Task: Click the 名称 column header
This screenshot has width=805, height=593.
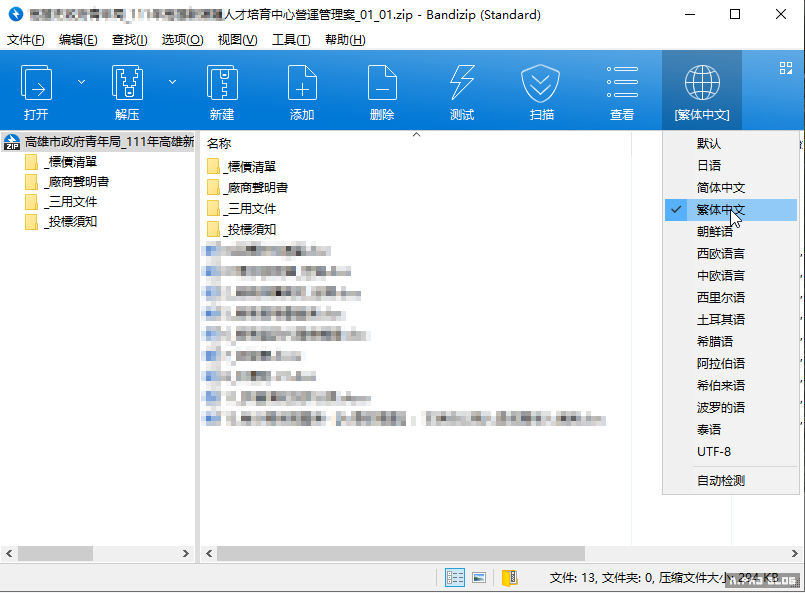Action: click(219, 144)
